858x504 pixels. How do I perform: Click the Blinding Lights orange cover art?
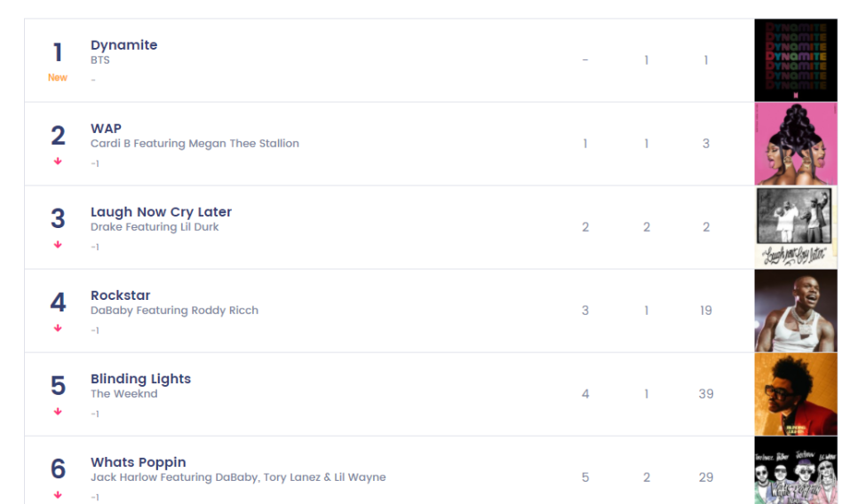pos(796,394)
